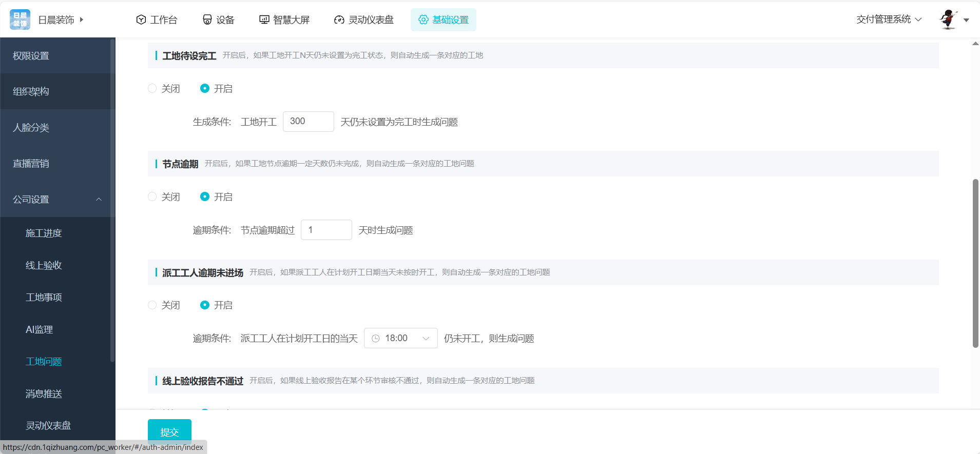Select 关闭 for 节点逾期

tap(152, 196)
